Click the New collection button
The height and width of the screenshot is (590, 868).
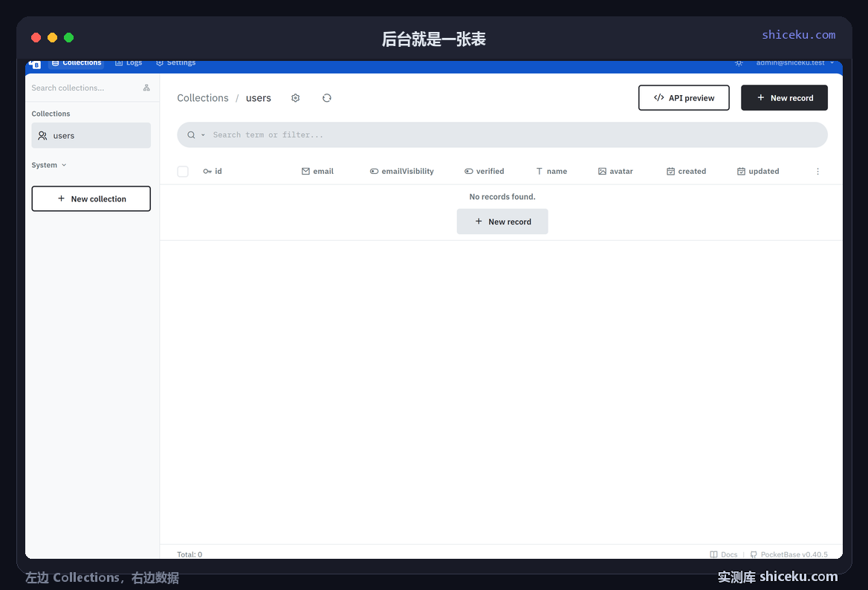coord(91,198)
